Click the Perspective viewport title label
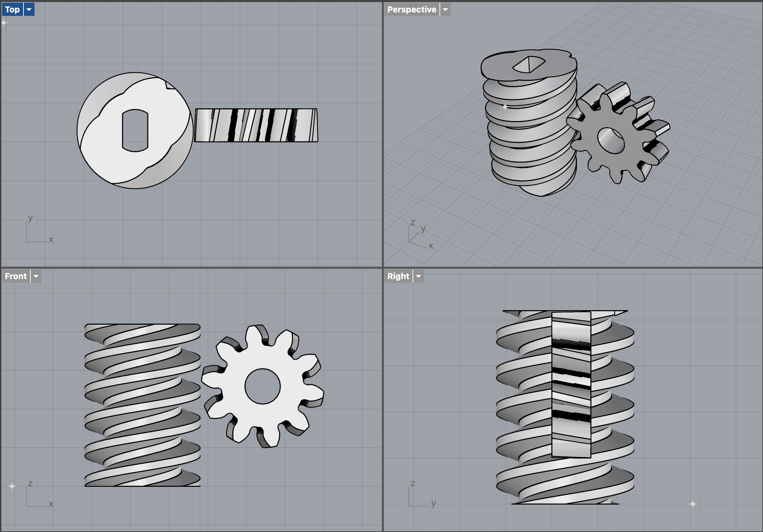This screenshot has height=532, width=763. tap(412, 10)
